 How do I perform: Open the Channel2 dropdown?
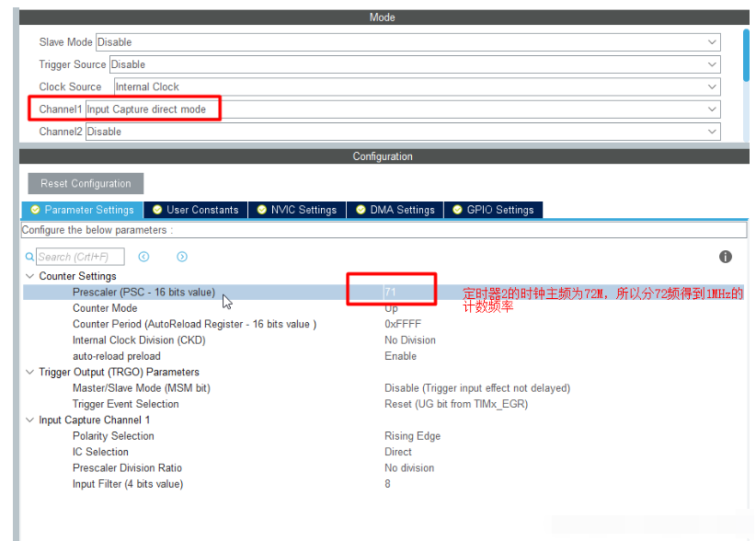coord(402,132)
